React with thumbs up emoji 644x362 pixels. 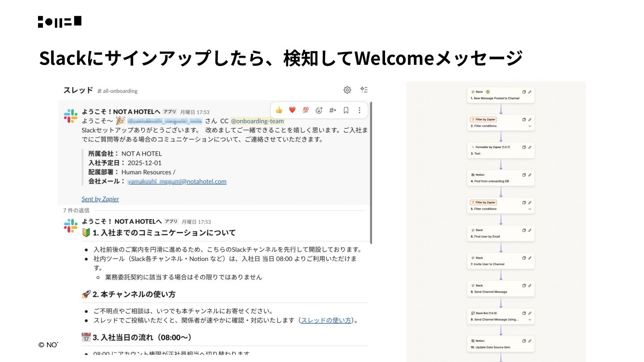point(279,110)
